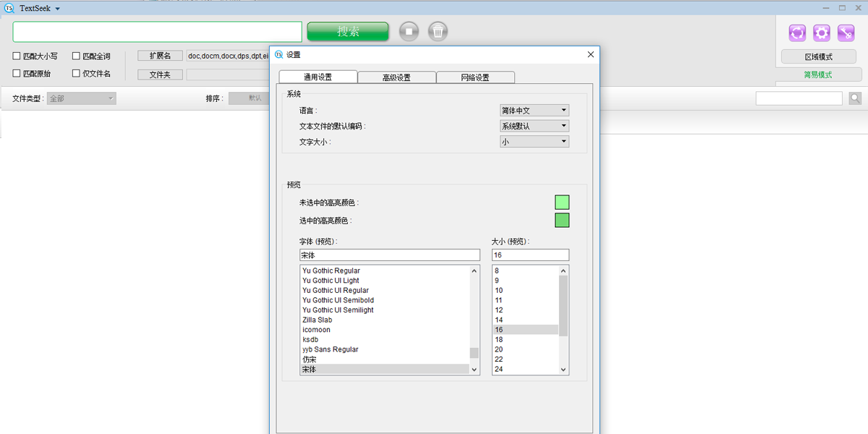The height and width of the screenshot is (434, 868).
Task: Click size list scrollbar thumb
Action: [563, 306]
